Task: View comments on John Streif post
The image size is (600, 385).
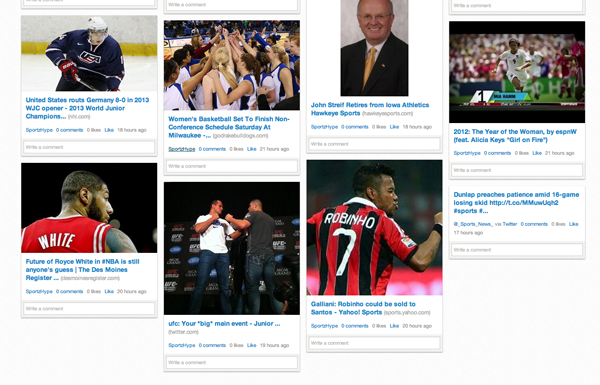Action: pos(354,127)
